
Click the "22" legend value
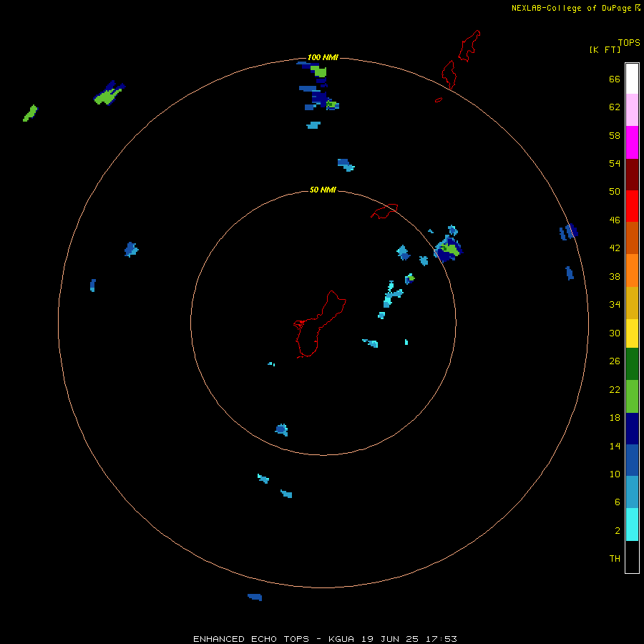coord(615,390)
